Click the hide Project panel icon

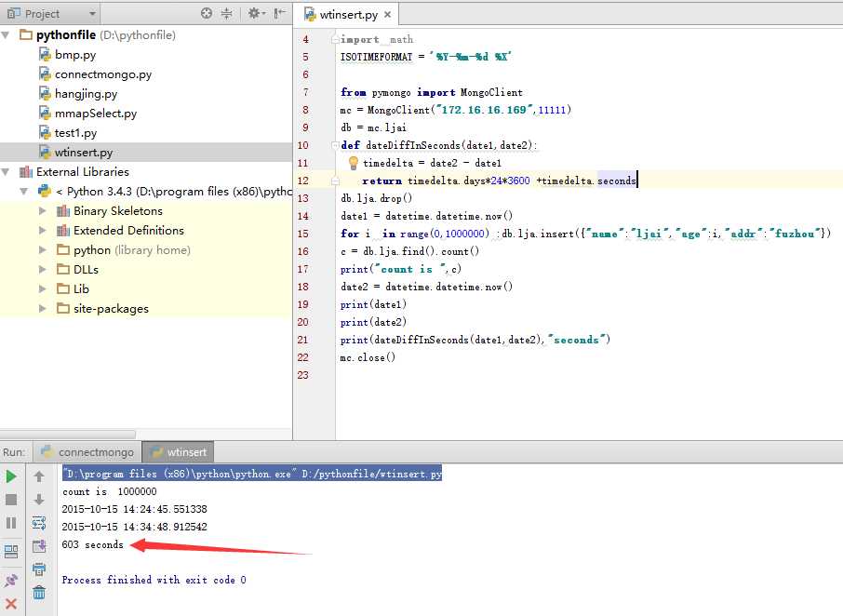(x=279, y=13)
